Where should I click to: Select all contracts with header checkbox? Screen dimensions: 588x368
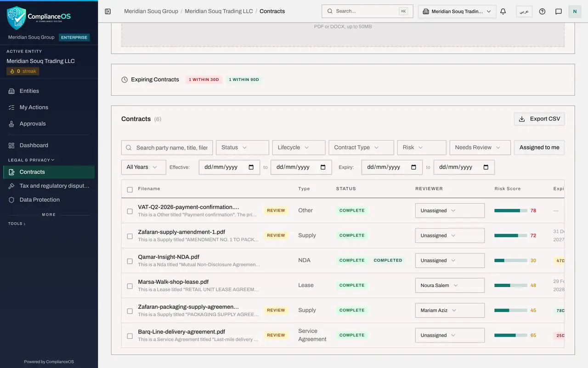[x=130, y=190]
